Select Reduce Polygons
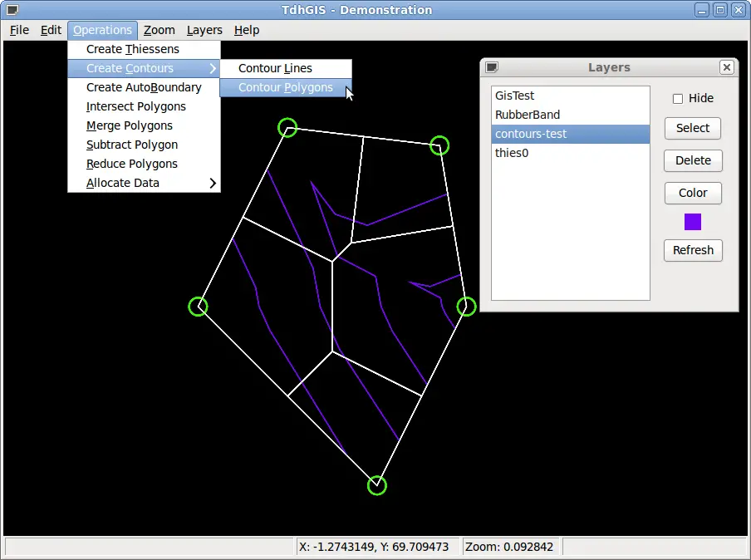This screenshot has width=751, height=560. coord(145,164)
